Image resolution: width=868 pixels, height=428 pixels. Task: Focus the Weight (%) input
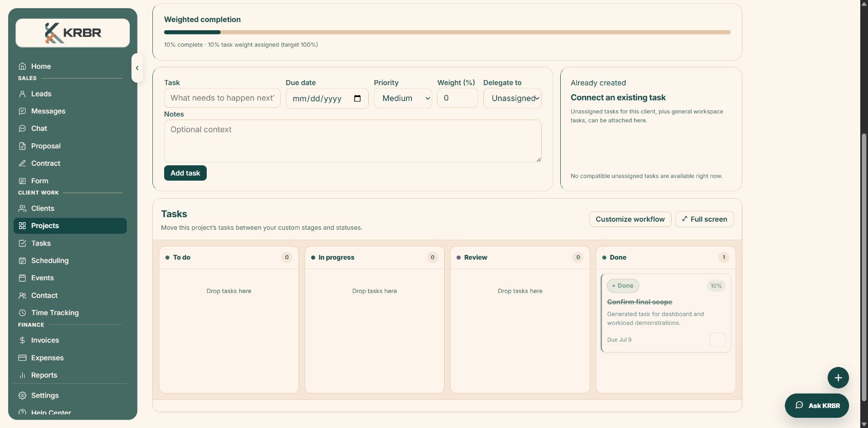458,98
